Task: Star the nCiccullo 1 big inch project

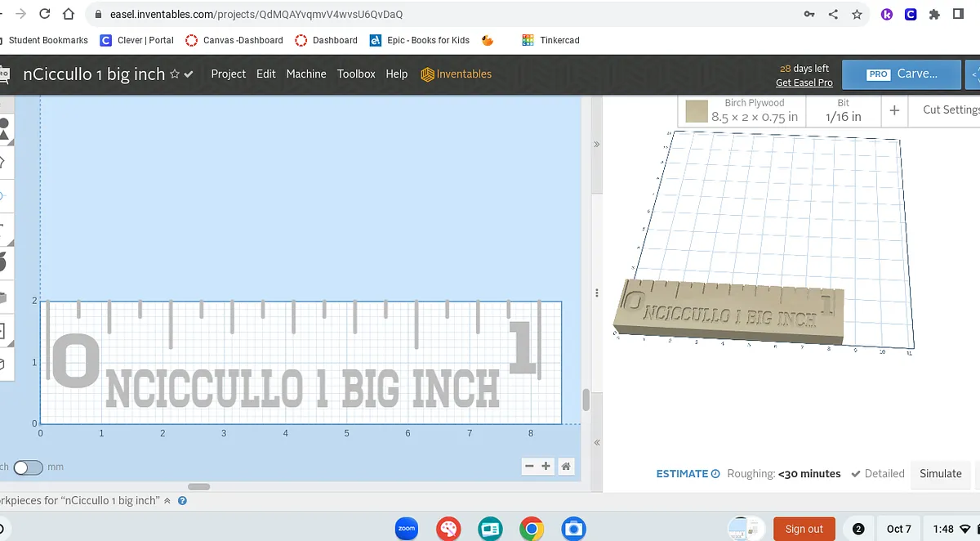Action: pyautogui.click(x=175, y=74)
